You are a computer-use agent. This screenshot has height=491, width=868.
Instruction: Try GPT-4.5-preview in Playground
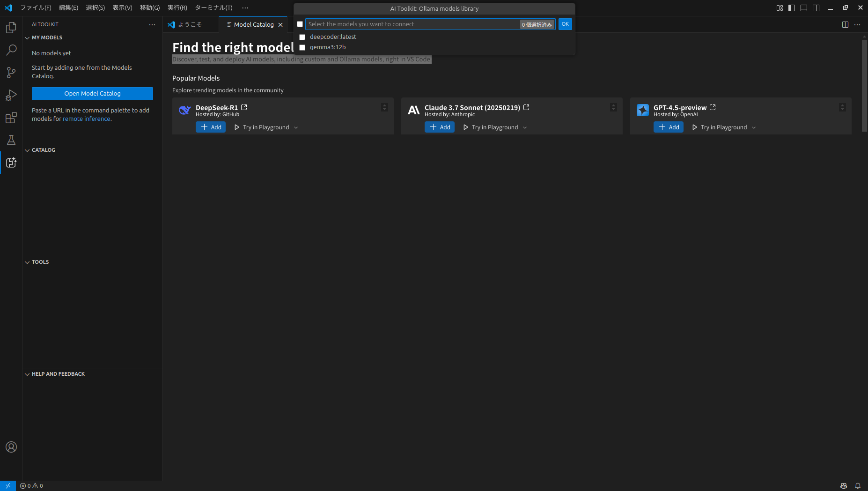[x=720, y=127]
